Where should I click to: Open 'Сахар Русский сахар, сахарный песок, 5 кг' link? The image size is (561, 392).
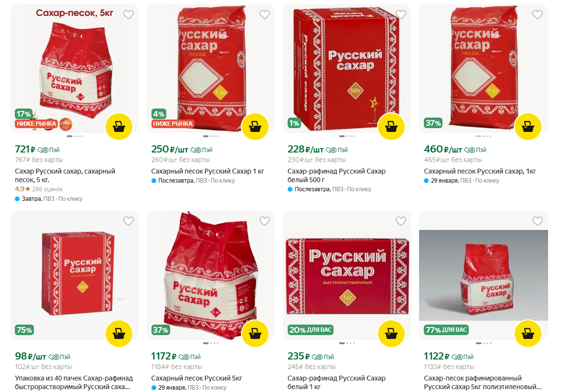pyautogui.click(x=65, y=175)
